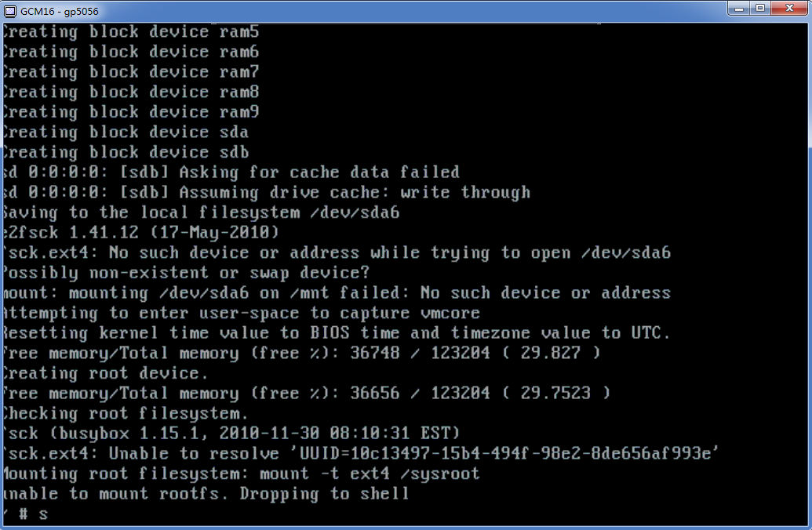Minimize the GCM16 console window
This screenshot has height=530, width=812.
739,8
